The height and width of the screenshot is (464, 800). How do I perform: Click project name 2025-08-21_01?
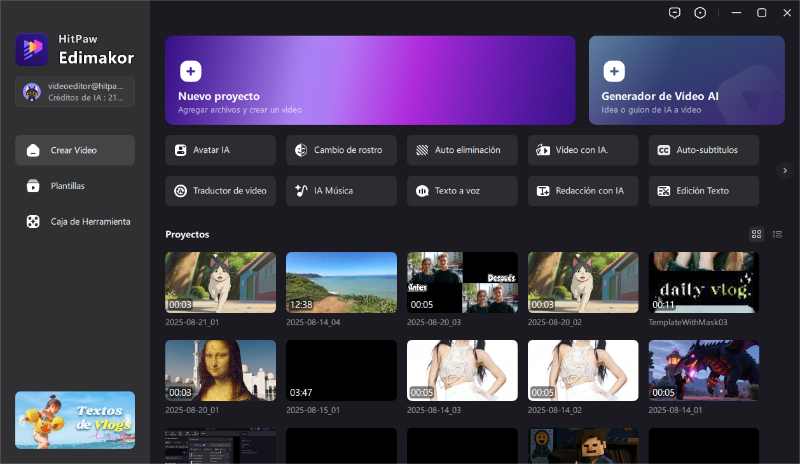click(x=192, y=322)
